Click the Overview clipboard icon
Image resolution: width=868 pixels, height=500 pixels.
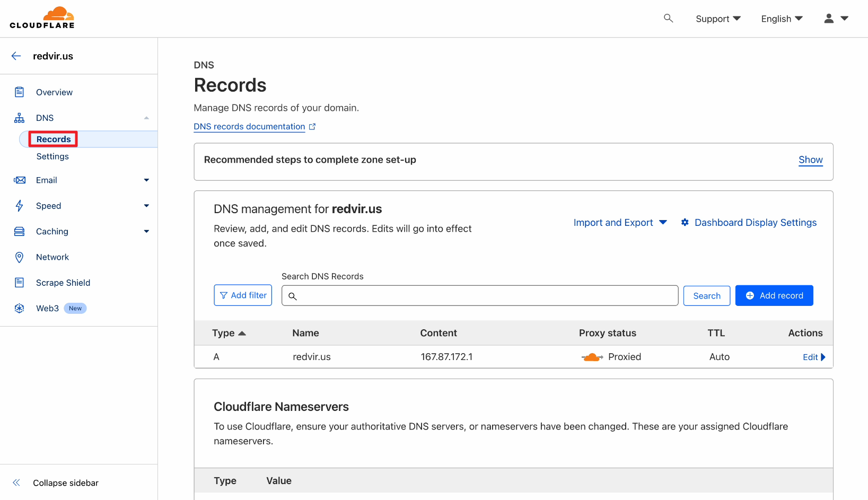[x=20, y=92]
